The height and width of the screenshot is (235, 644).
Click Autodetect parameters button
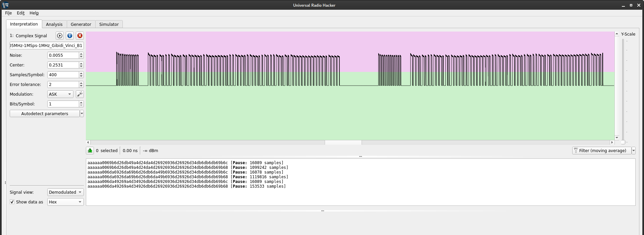pyautogui.click(x=45, y=114)
